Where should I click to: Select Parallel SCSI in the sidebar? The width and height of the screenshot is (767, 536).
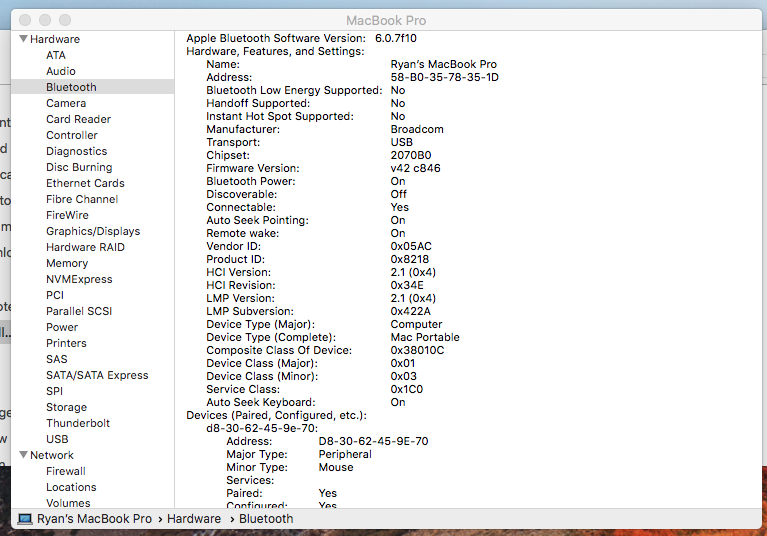click(x=79, y=312)
